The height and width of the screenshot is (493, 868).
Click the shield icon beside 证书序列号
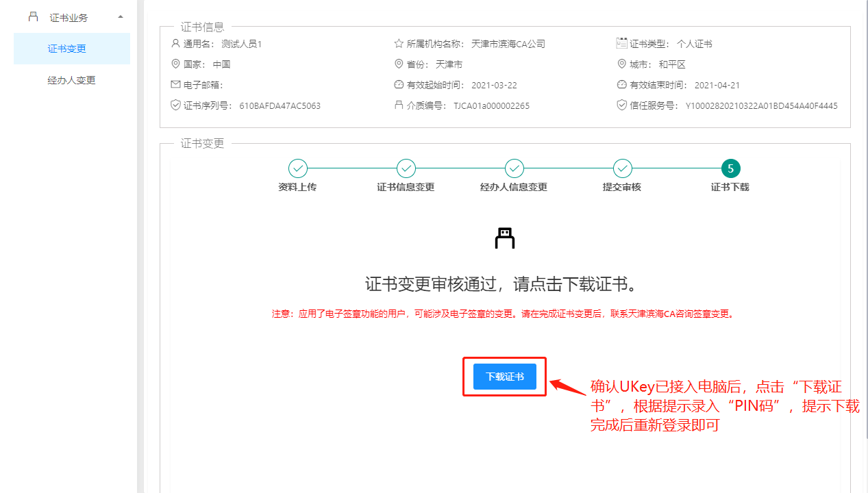point(175,105)
